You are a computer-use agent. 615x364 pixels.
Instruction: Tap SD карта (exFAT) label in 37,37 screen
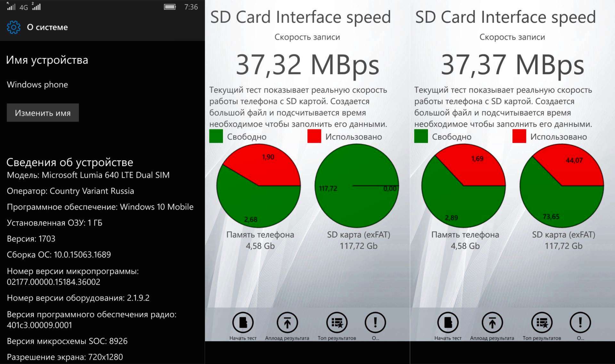point(563,235)
